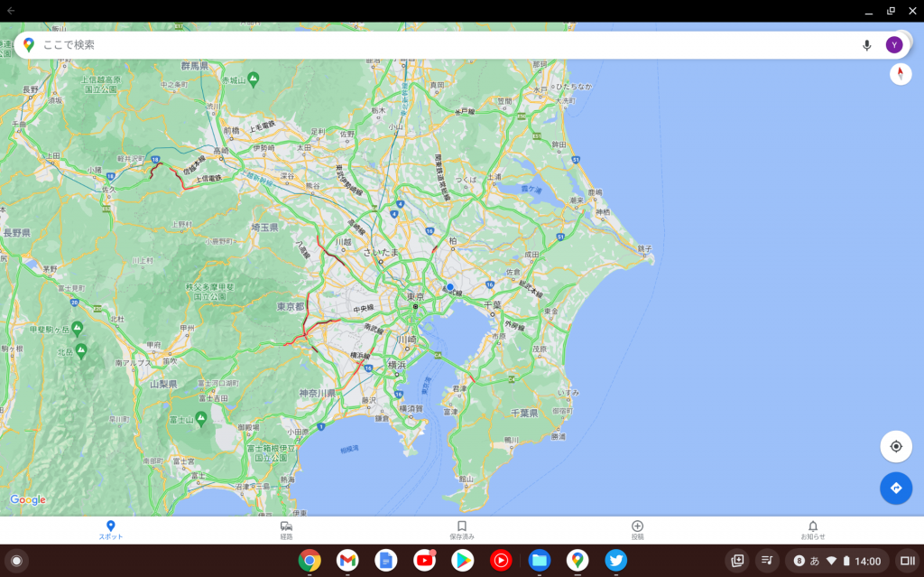Click the さいたま city label
Image resolution: width=924 pixels, height=577 pixels.
coord(381,253)
